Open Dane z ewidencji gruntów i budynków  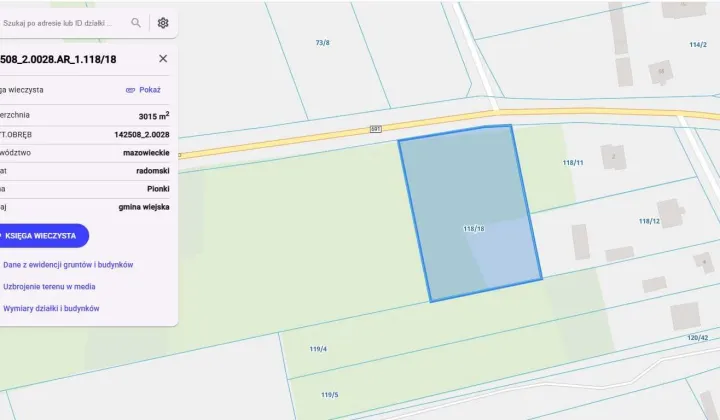pos(68,265)
